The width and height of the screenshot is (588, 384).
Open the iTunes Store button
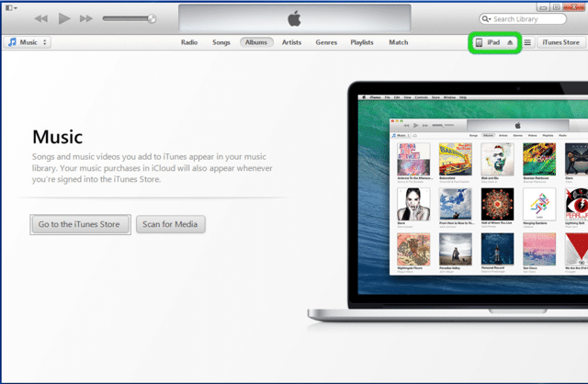pos(560,42)
